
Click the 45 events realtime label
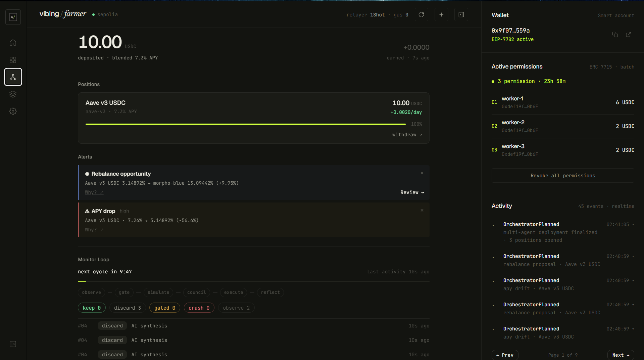pos(606,206)
